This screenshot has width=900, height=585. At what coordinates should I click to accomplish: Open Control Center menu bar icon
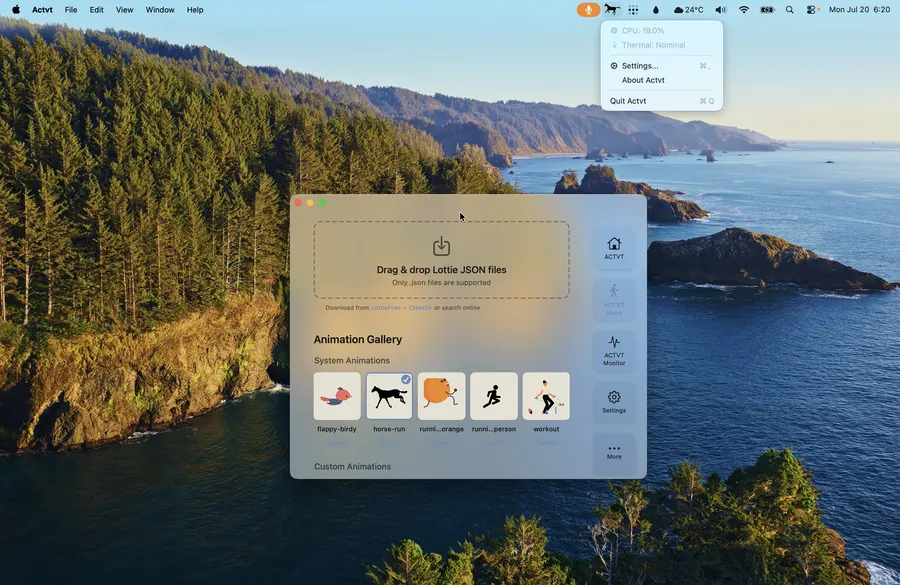click(812, 10)
